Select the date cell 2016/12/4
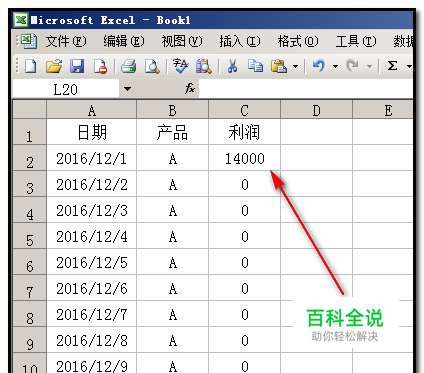Viewport: 424px width, 373px height. tap(92, 236)
